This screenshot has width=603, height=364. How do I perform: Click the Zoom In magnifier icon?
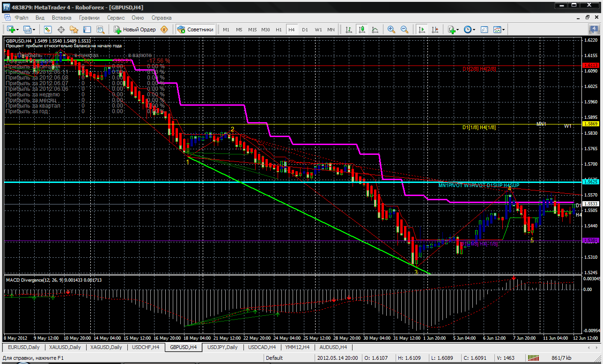[x=391, y=29]
